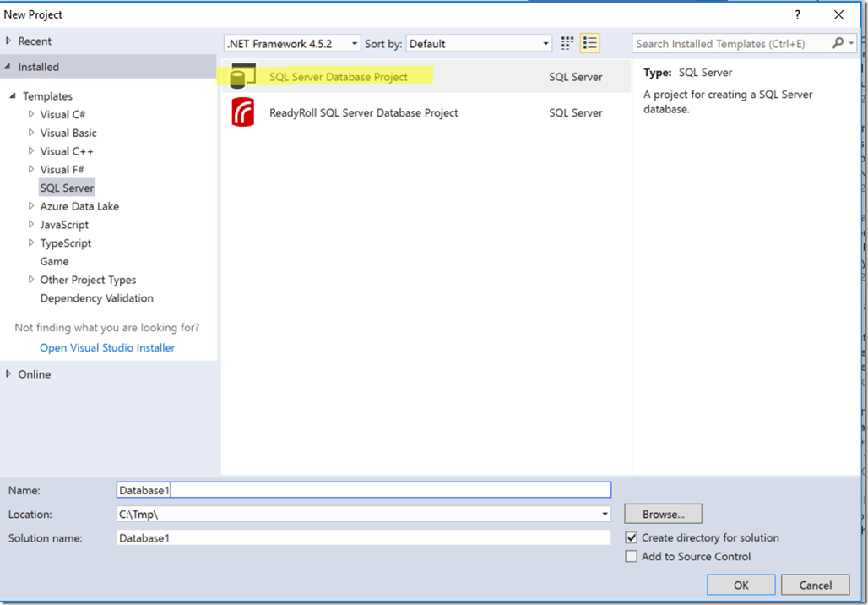
Task: Open the Location path dropdown arrow
Action: click(605, 514)
